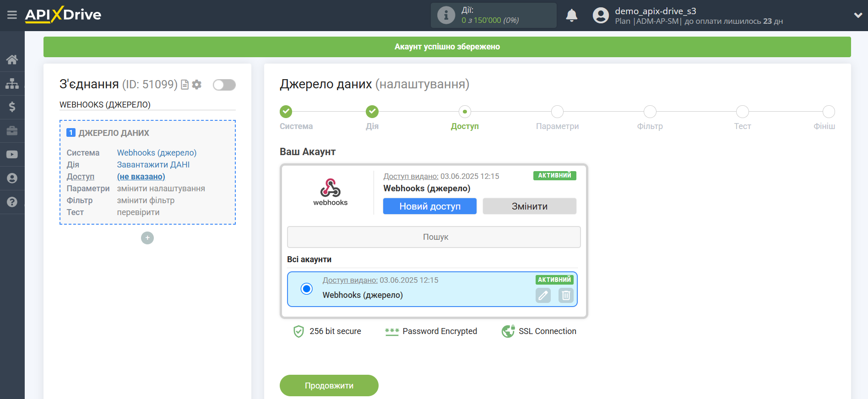Click the АКТИВНИЙ badge in the top account card
The height and width of the screenshot is (399, 868).
(554, 176)
